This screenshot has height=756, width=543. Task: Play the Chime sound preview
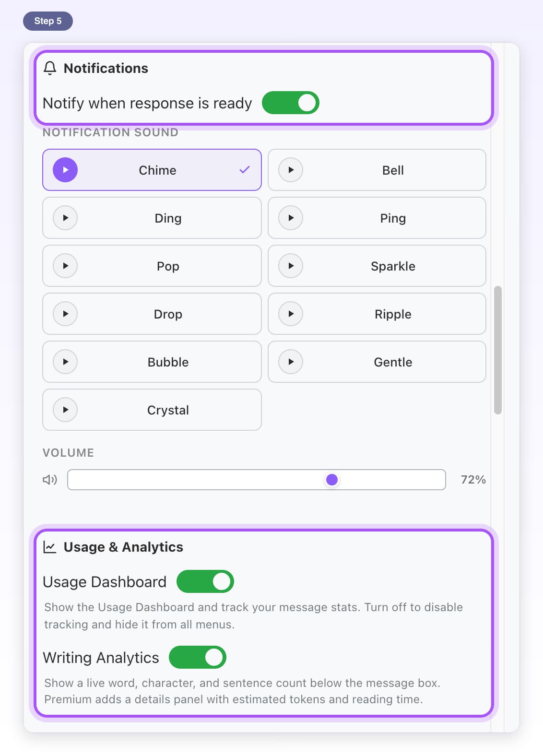tap(65, 170)
